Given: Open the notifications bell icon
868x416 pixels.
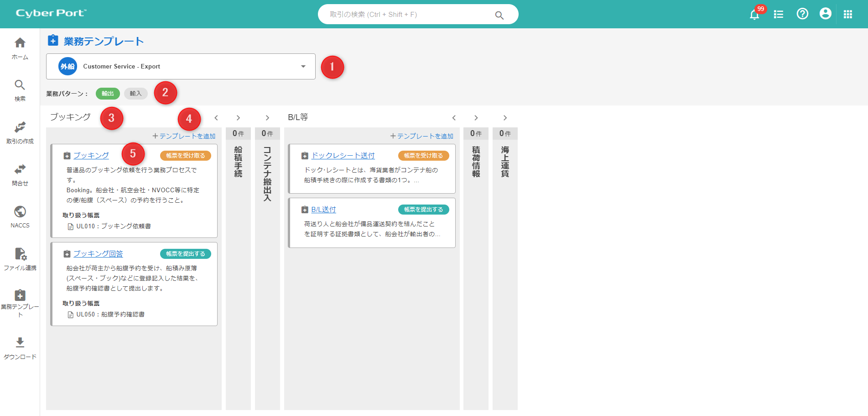Looking at the screenshot, I should tap(754, 15).
